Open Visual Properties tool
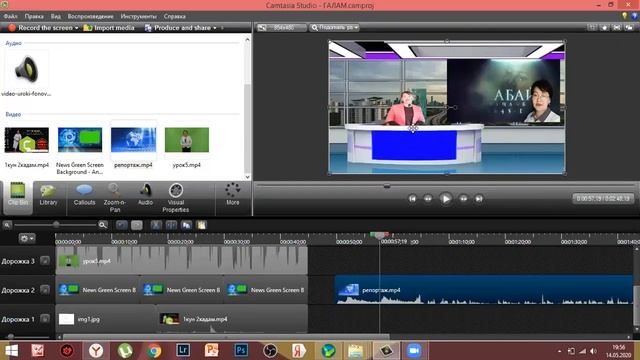Screen dimensions: 640x360 176,198
